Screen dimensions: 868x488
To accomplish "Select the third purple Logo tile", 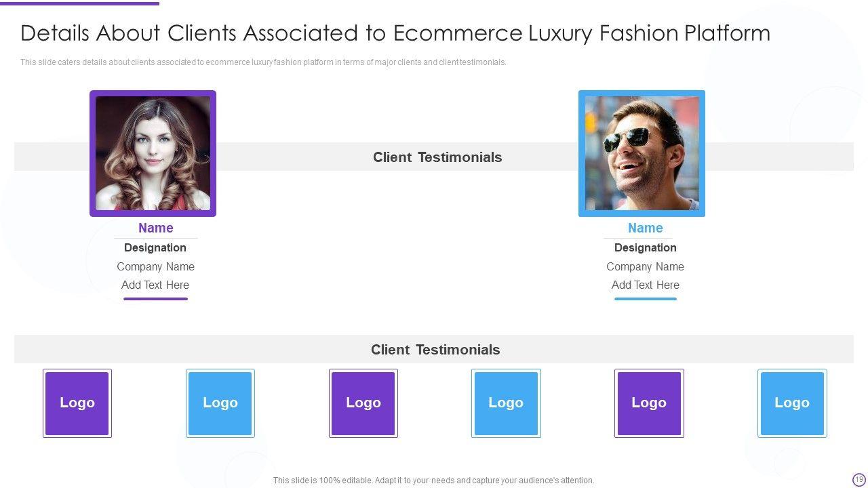I will pos(649,403).
